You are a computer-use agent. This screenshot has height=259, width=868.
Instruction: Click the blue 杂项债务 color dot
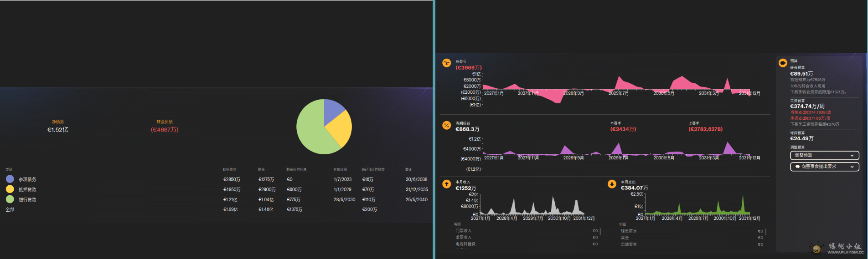(10, 179)
